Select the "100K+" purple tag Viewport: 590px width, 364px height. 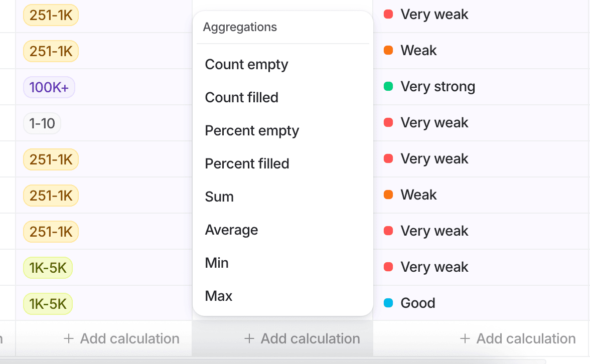tap(49, 87)
